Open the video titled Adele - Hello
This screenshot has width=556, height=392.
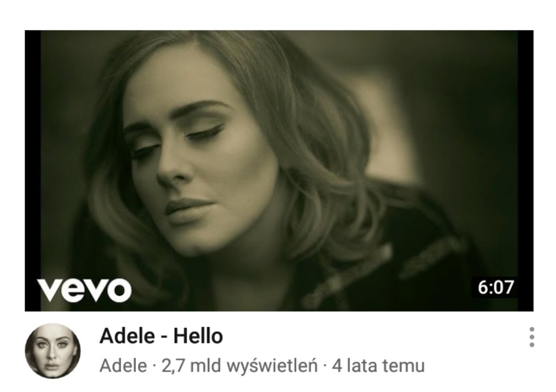162,336
